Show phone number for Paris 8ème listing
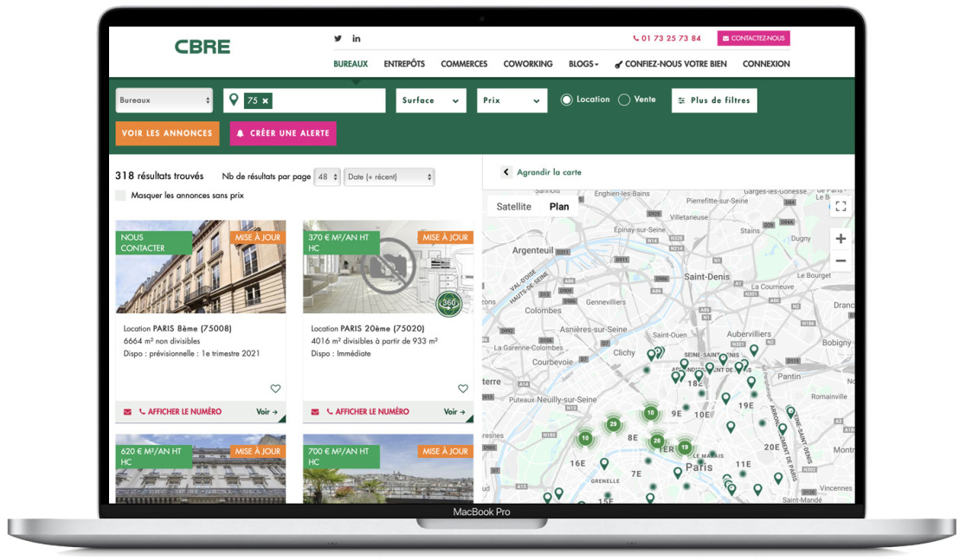The height and width of the screenshot is (560, 966). pos(180,411)
